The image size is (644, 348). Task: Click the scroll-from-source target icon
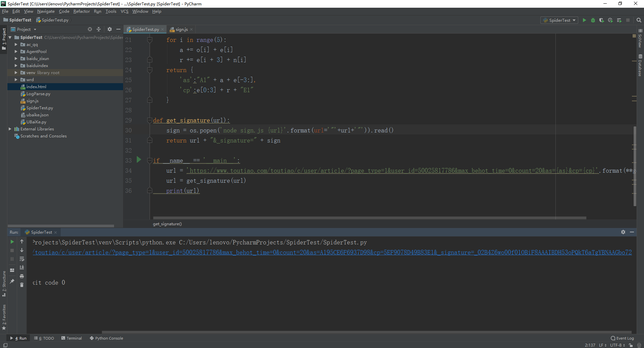(x=90, y=30)
